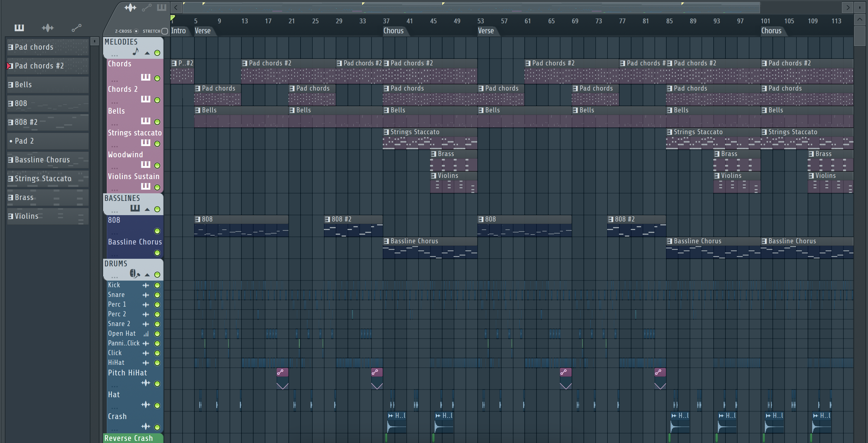Click the piano icon on the Violins Sustain track
868x443 pixels.
point(146,186)
